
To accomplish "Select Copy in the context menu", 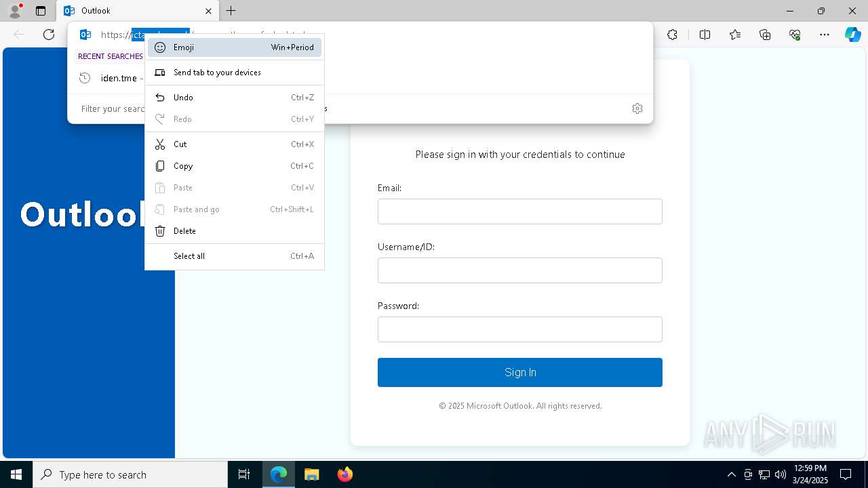I will (x=235, y=166).
